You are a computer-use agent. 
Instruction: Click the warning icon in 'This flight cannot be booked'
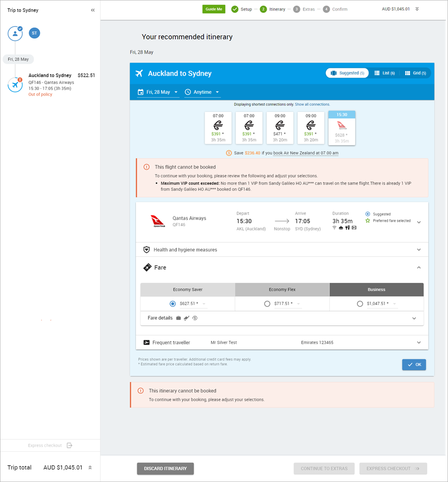click(x=146, y=167)
